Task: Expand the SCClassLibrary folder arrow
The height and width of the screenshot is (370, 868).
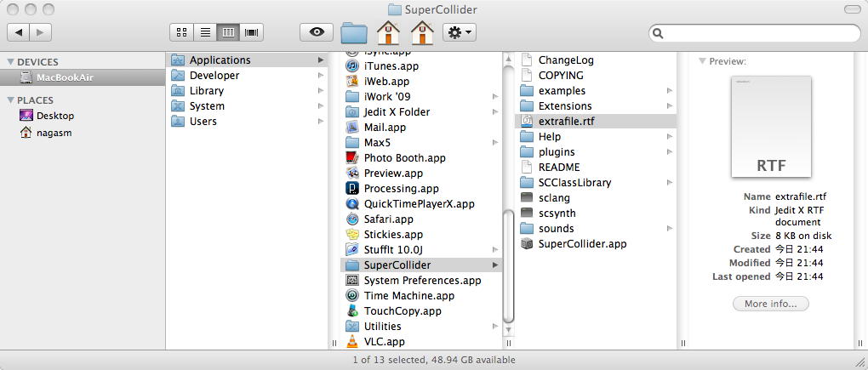Action: click(669, 183)
